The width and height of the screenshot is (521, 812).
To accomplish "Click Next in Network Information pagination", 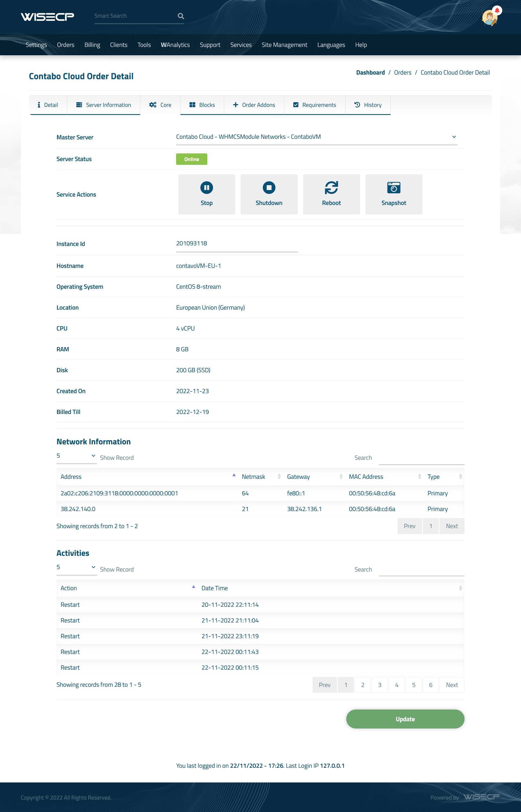I will 452,526.
